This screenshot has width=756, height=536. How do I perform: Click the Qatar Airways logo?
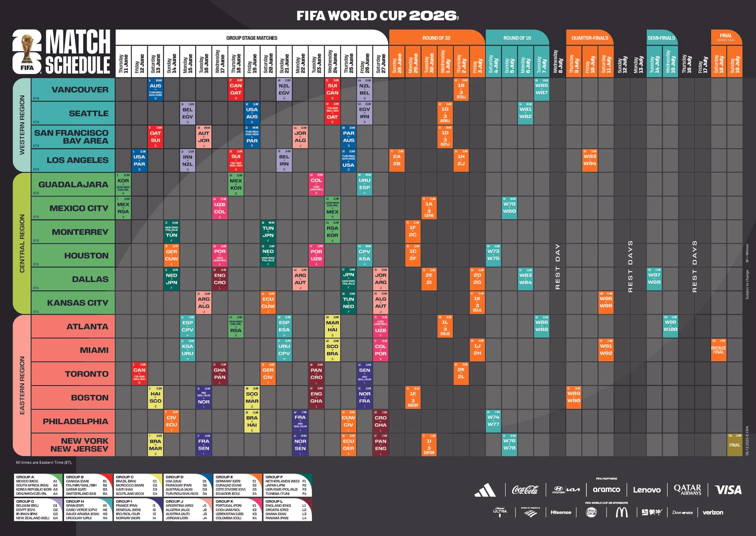click(x=687, y=490)
